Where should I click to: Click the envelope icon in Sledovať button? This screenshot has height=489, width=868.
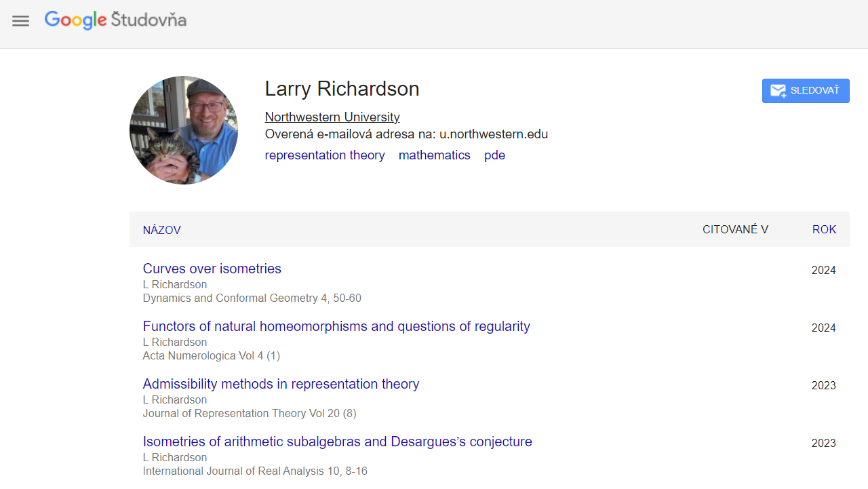point(778,91)
